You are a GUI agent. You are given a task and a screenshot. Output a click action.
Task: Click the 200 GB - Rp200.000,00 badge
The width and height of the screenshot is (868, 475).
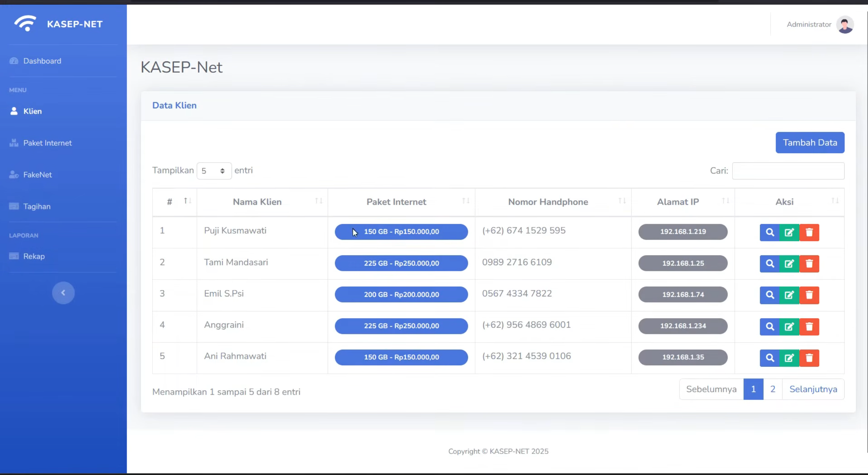(x=401, y=294)
